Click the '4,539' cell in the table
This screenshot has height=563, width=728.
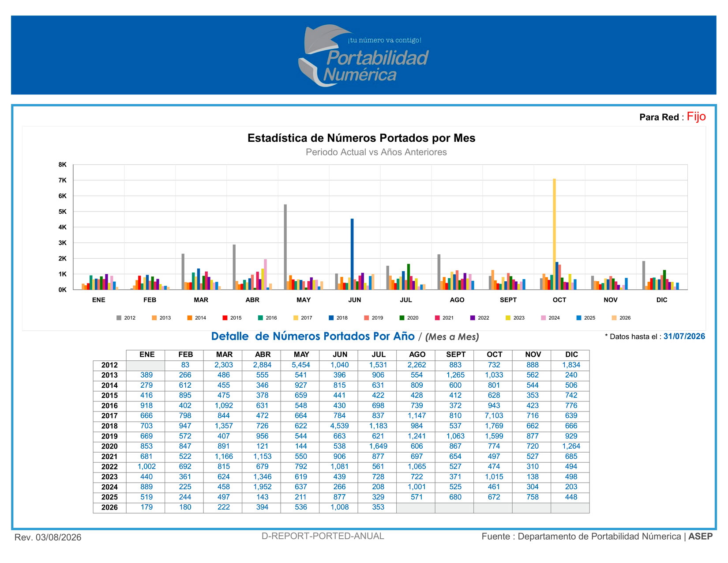click(340, 426)
